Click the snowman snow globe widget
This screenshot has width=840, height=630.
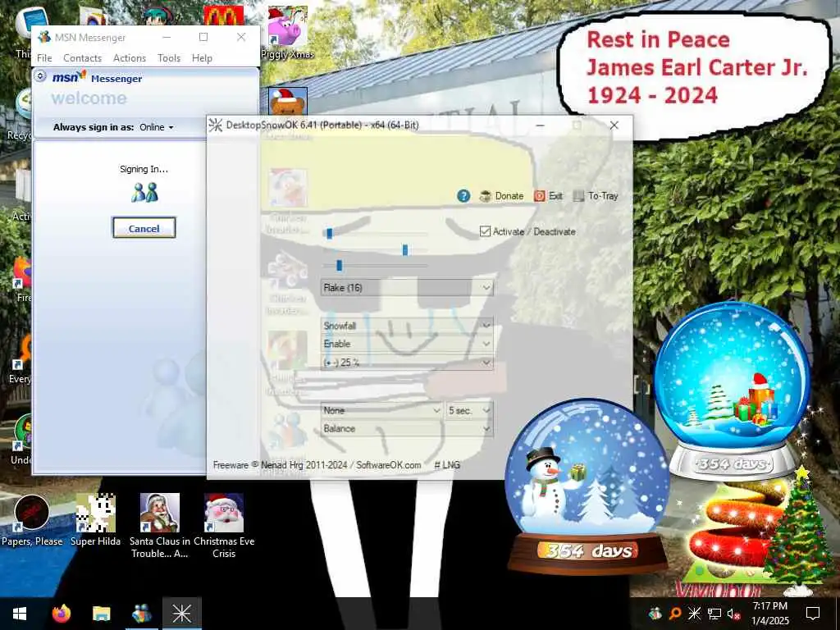point(587,486)
